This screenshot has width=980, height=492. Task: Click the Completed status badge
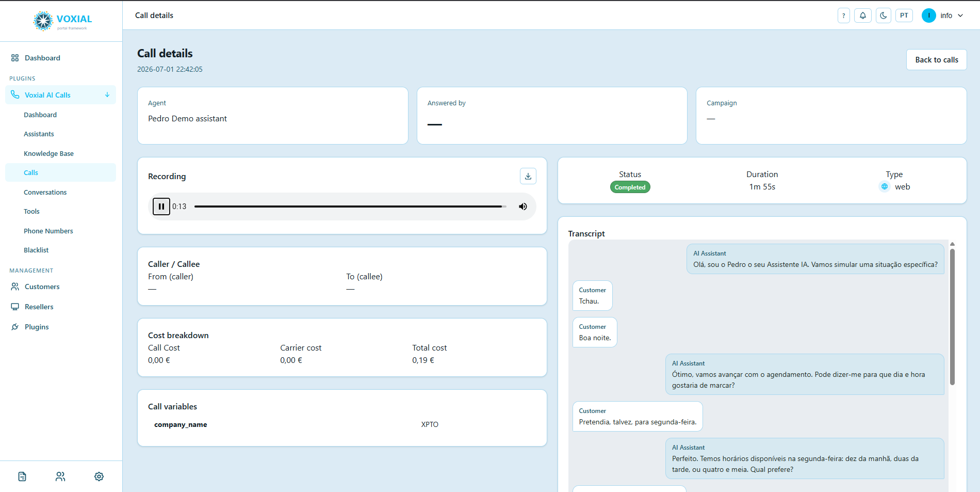tap(630, 187)
